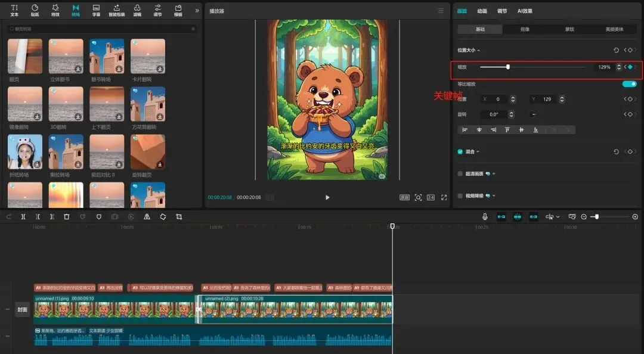644x354 pixels.
Task: Delete the selected clip with trash icon
Action: tap(67, 216)
